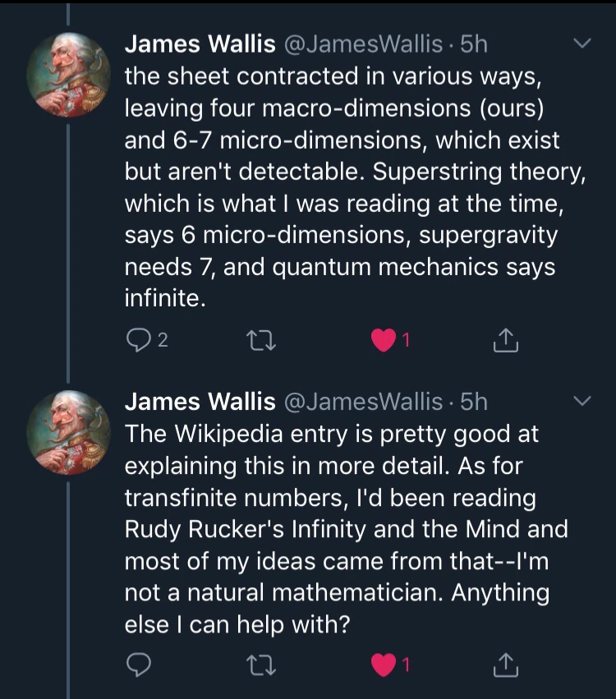Open the 5h timestamp on first tweet

click(x=474, y=44)
